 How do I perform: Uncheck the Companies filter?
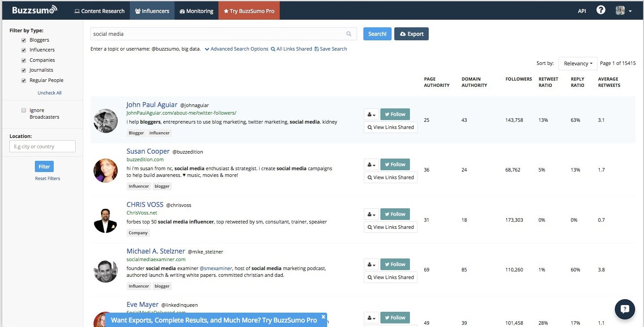pyautogui.click(x=24, y=60)
